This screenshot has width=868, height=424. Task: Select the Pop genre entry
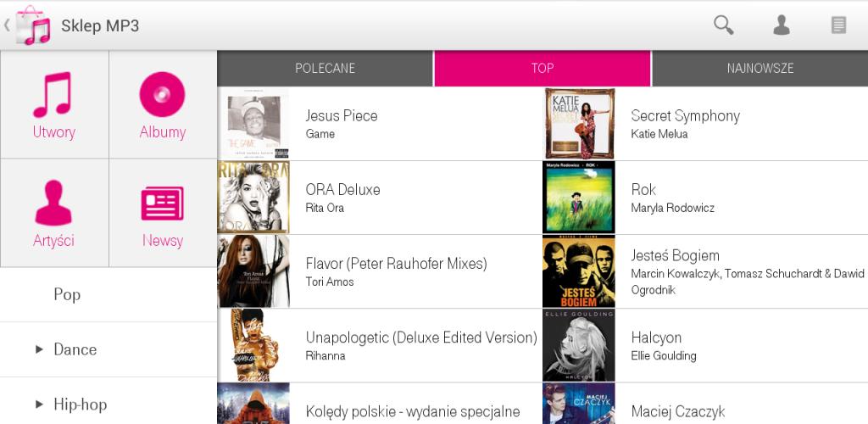108,294
